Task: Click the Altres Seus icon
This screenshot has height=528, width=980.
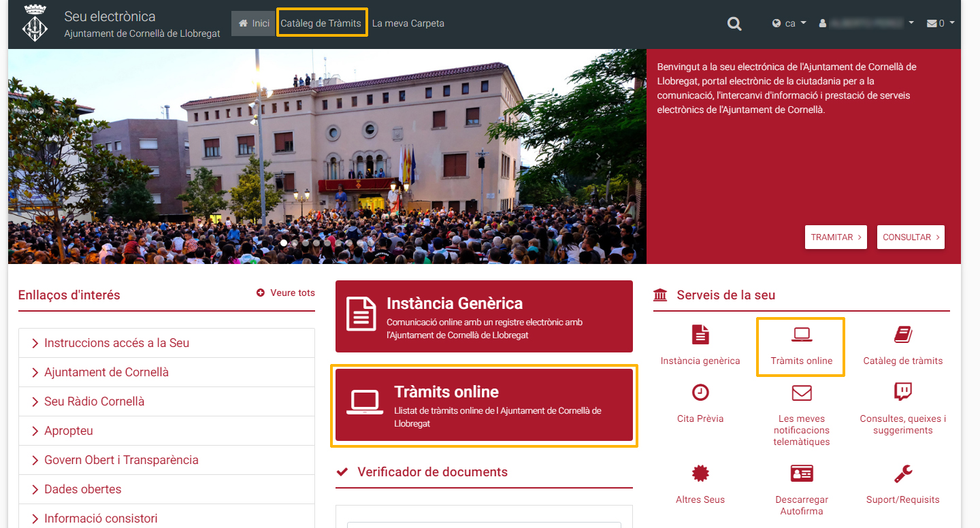Action: 700,474
